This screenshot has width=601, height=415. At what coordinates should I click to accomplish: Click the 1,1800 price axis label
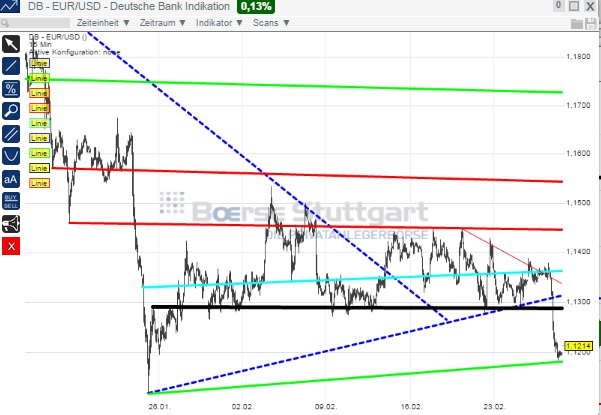click(578, 57)
